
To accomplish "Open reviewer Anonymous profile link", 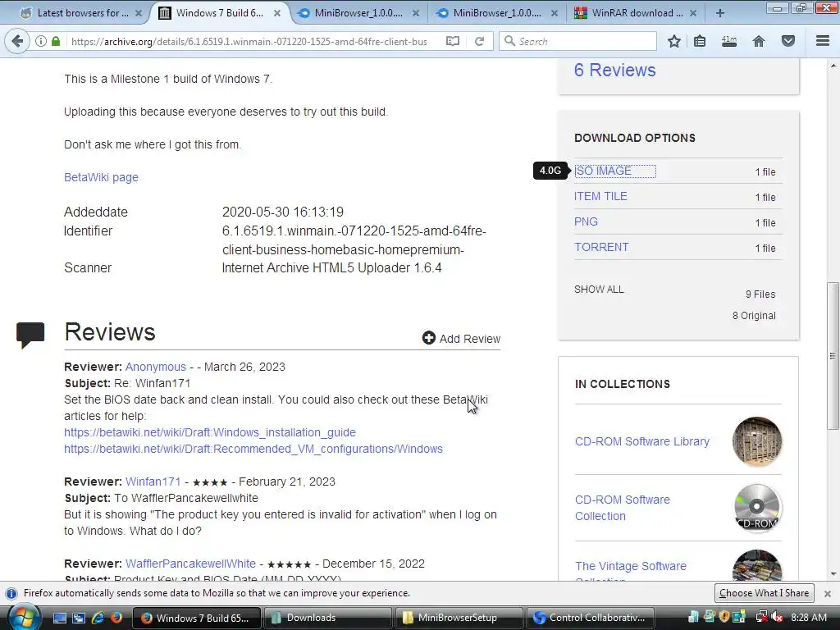I will (x=155, y=367).
